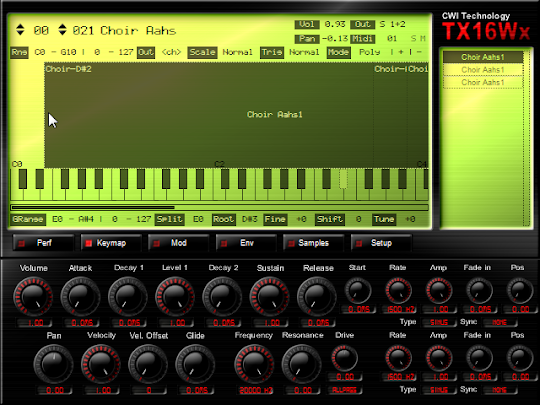Viewport: 540px width, 405px height.
Task: Click the Sustain knob
Action: [270, 297]
